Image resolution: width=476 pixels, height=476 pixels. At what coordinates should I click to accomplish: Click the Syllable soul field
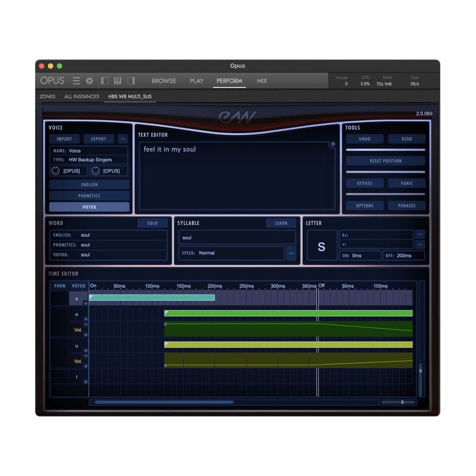point(237,237)
